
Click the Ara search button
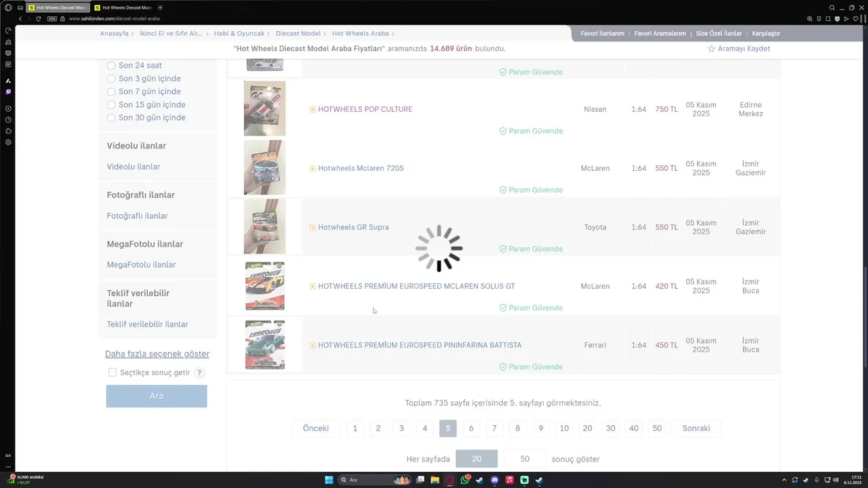(x=157, y=396)
